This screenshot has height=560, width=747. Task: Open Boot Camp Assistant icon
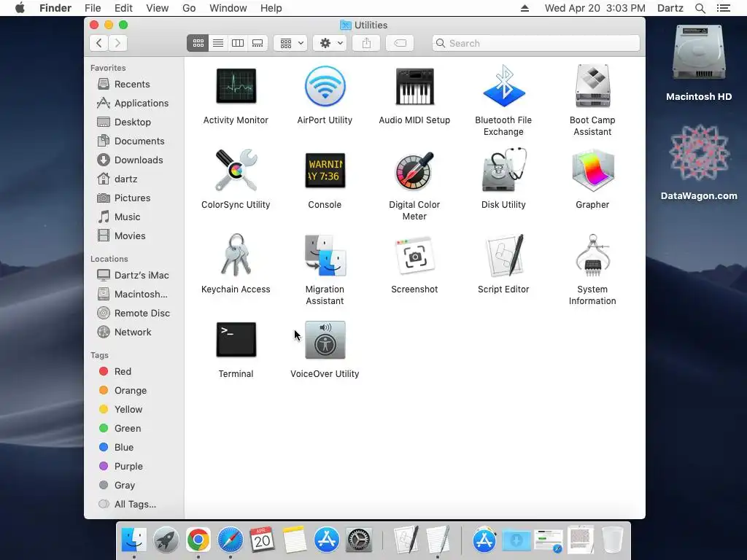(592, 86)
